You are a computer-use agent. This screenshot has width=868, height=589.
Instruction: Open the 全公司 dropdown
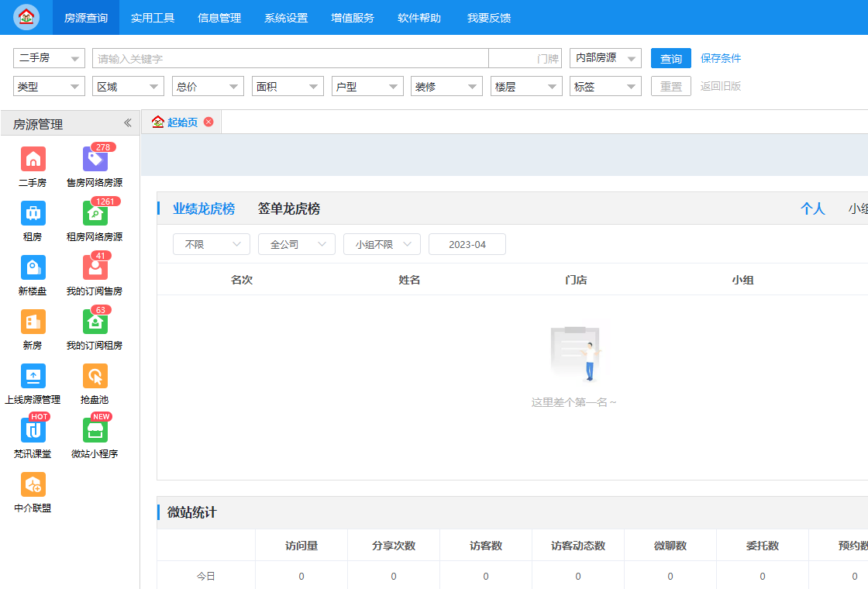[297, 244]
